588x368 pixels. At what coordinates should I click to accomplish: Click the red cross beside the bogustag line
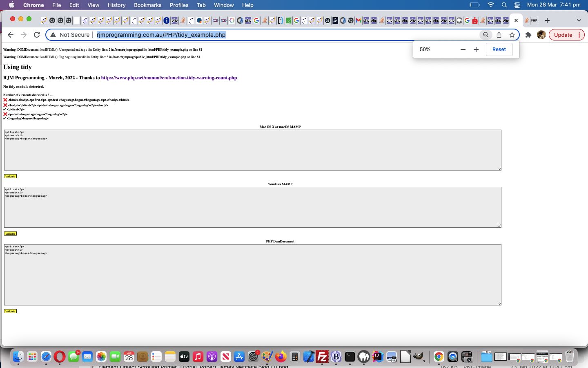coord(5,114)
